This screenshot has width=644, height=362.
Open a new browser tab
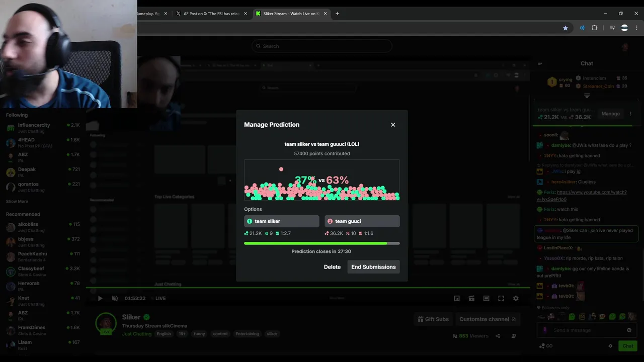point(337,14)
